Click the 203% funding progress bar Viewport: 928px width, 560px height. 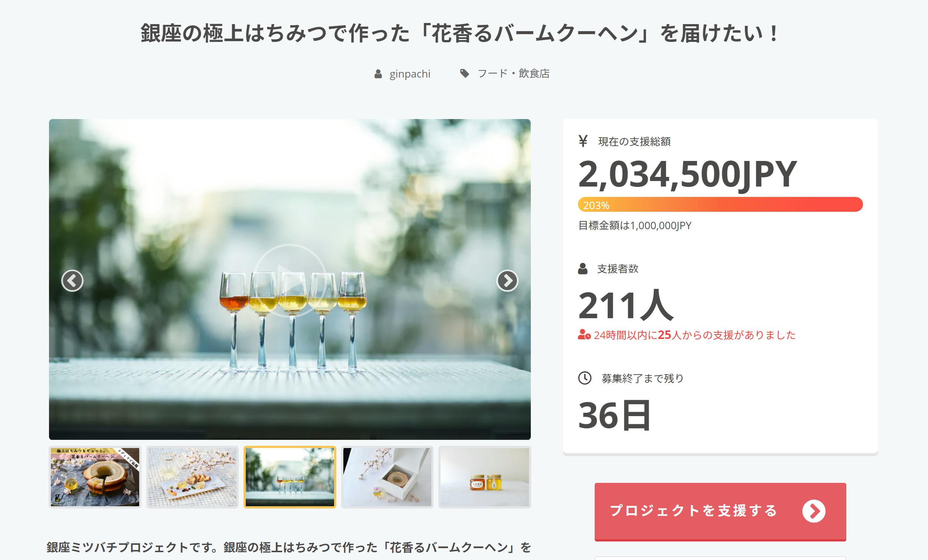(720, 204)
